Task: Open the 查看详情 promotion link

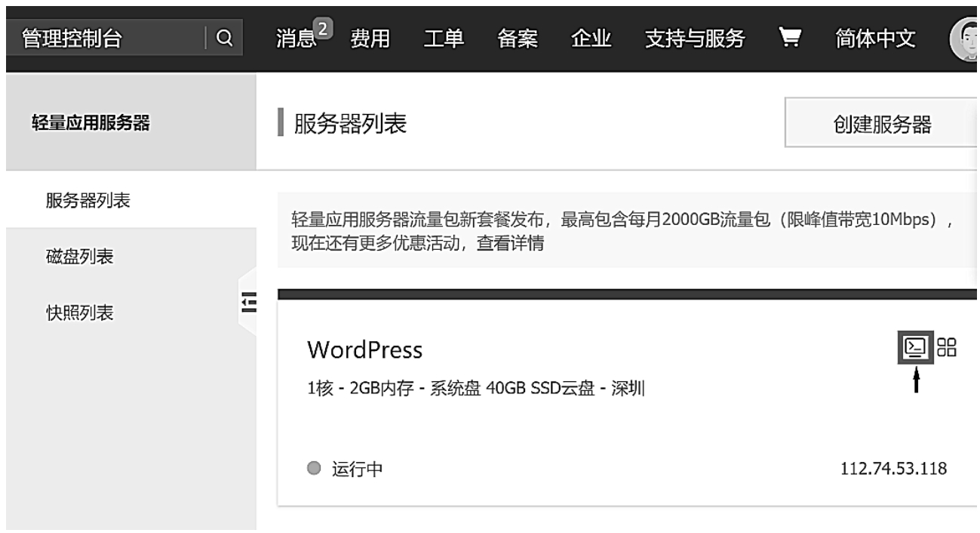Action: pos(510,244)
